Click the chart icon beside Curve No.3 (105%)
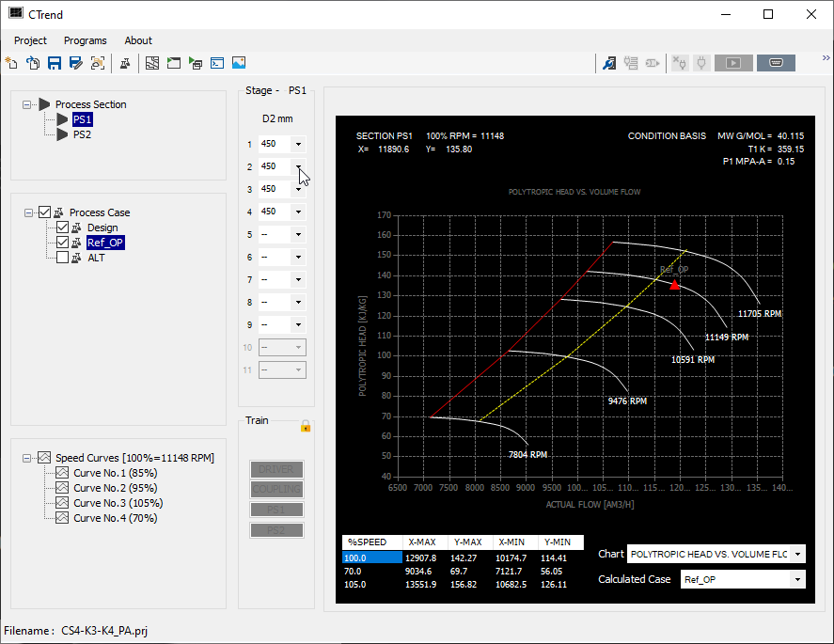Screen dimensions: 834x644 click(x=62, y=503)
